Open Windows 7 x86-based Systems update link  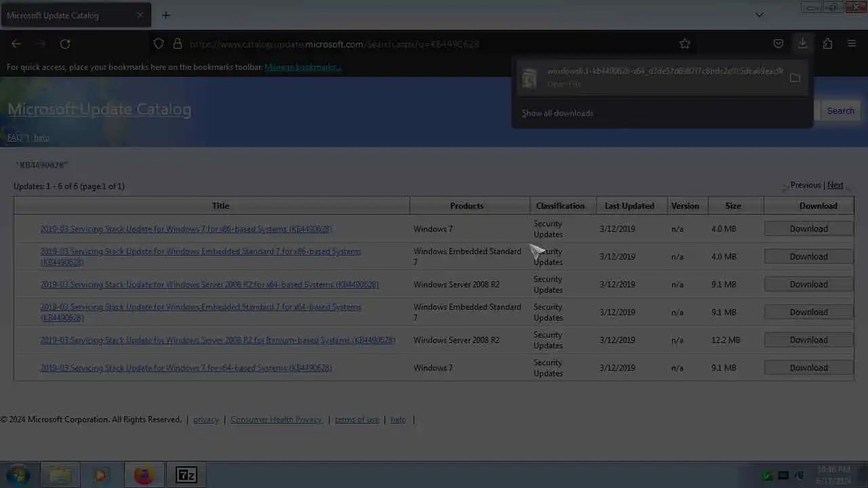tap(186, 229)
